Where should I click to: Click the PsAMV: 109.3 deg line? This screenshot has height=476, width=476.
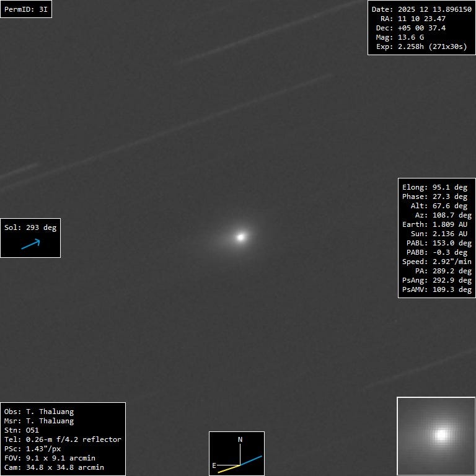click(437, 289)
